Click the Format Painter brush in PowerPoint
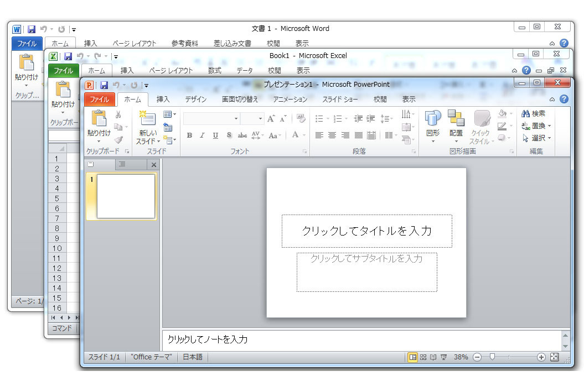Viewport: 584px width, 392px height. [118, 140]
